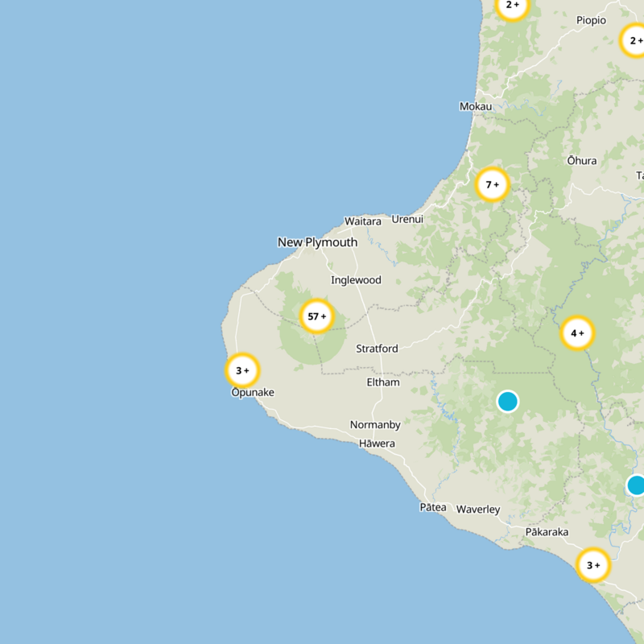
Task: Click the Normanby place label
Action: coord(375,425)
